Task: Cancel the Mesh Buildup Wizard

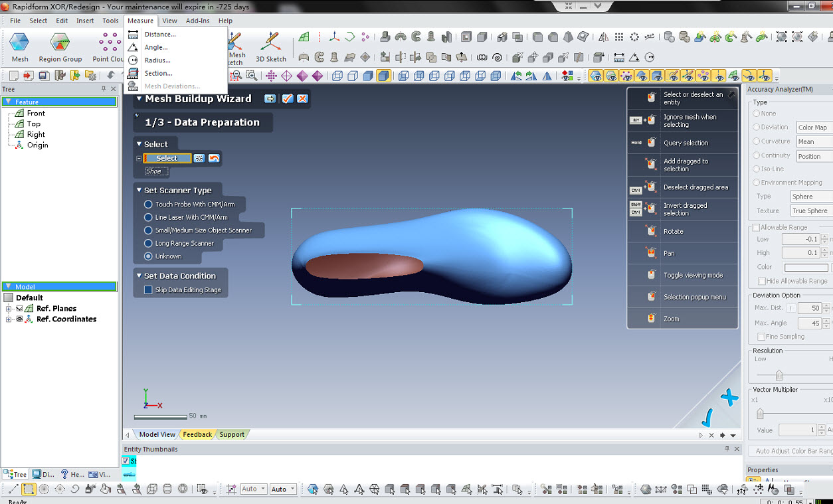Action: coord(302,98)
